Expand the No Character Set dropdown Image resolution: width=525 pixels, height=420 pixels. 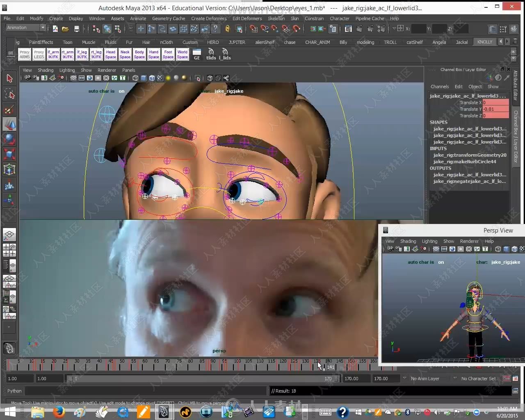click(455, 378)
